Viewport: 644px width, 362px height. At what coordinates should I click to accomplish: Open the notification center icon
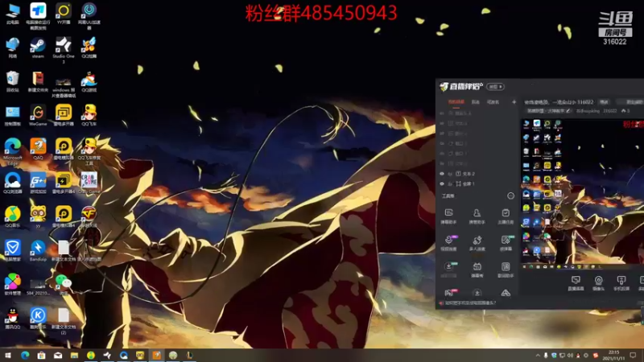pos(633,356)
